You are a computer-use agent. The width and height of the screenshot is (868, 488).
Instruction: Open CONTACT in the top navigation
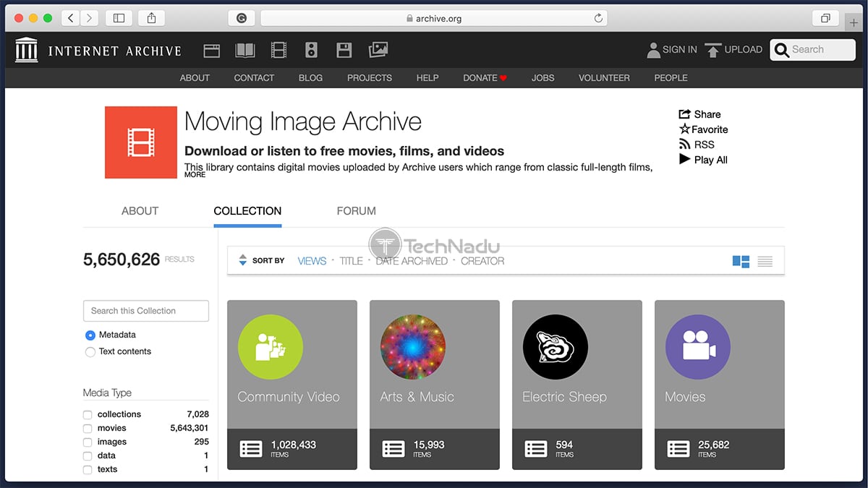(254, 77)
